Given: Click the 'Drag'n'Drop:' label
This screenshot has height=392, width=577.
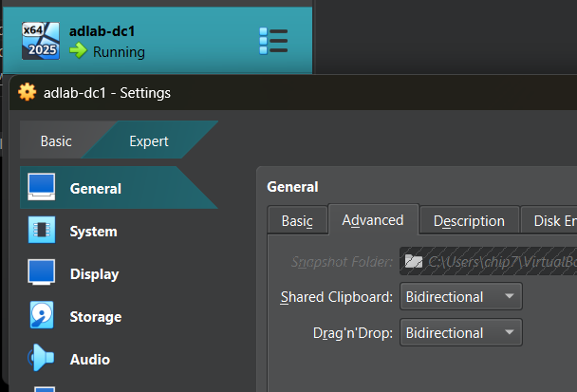Looking at the screenshot, I should (353, 333).
